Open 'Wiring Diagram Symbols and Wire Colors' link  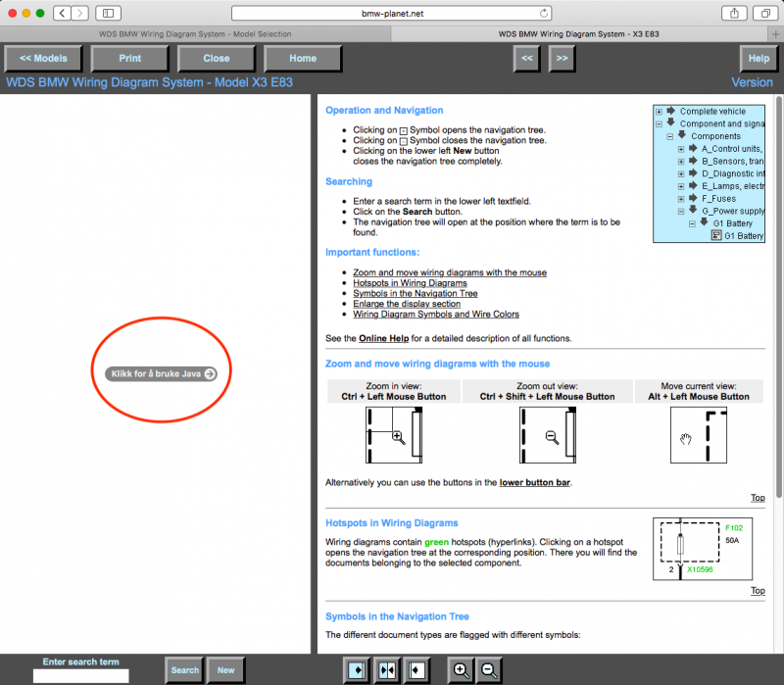coord(436,315)
